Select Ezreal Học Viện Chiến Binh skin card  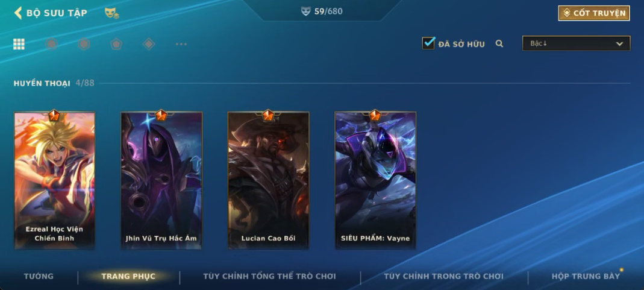(55, 181)
